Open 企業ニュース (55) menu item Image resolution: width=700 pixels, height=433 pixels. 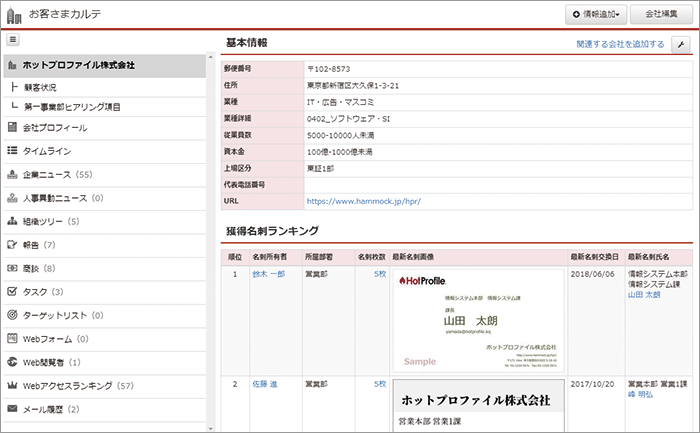tap(104, 175)
